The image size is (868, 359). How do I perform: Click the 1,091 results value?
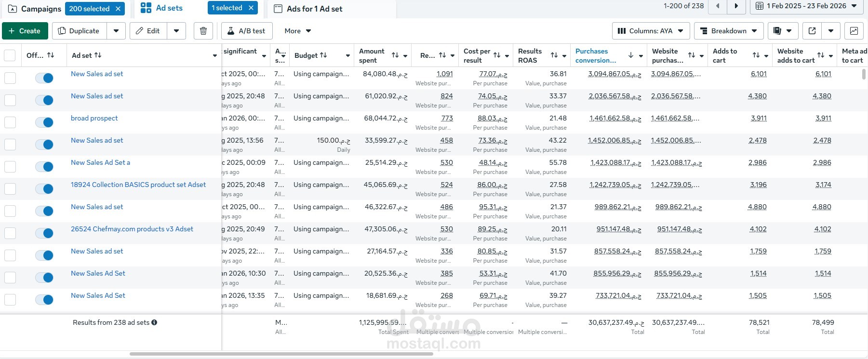(x=445, y=74)
